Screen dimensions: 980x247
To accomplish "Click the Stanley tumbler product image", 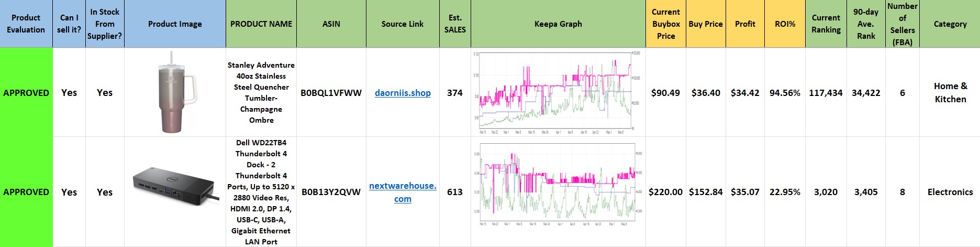I will pyautogui.click(x=176, y=92).
